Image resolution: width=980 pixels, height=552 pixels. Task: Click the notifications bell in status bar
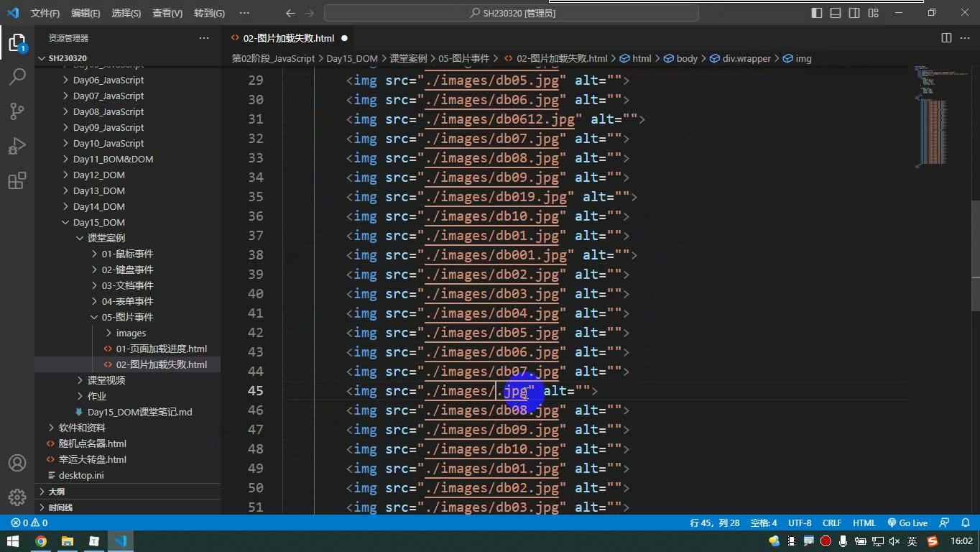point(964,523)
